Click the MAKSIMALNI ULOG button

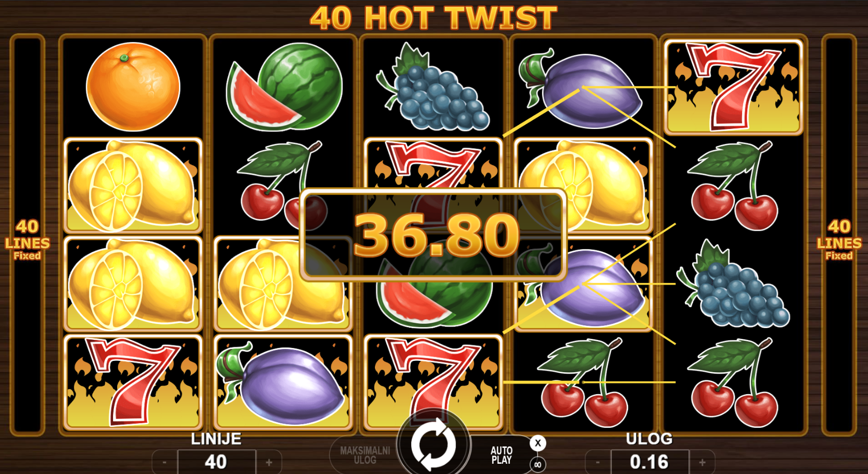[x=365, y=455]
